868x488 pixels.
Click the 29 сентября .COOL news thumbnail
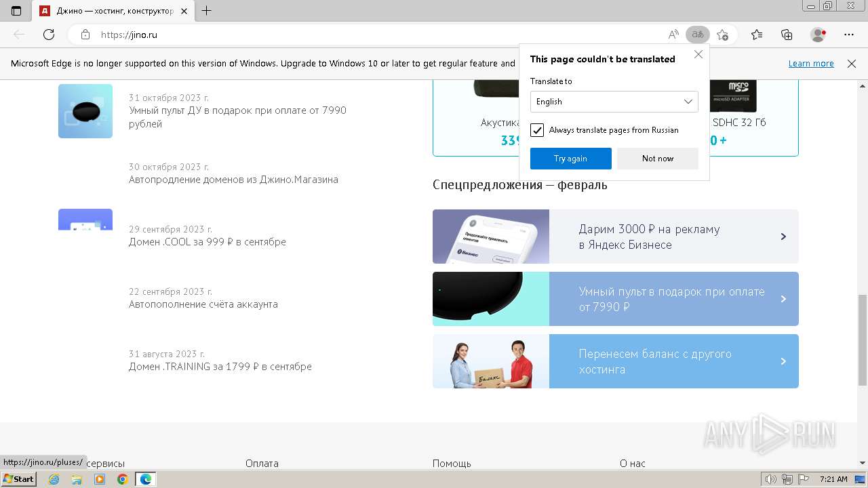tap(85, 220)
